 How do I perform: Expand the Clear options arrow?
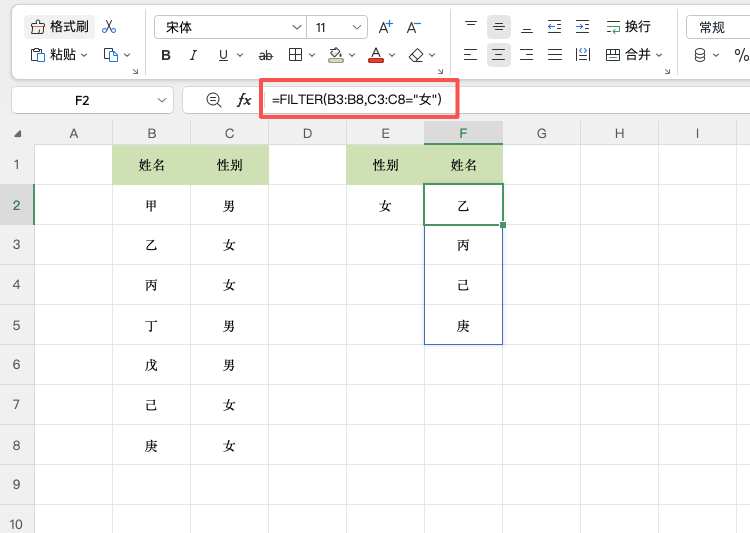pos(432,56)
